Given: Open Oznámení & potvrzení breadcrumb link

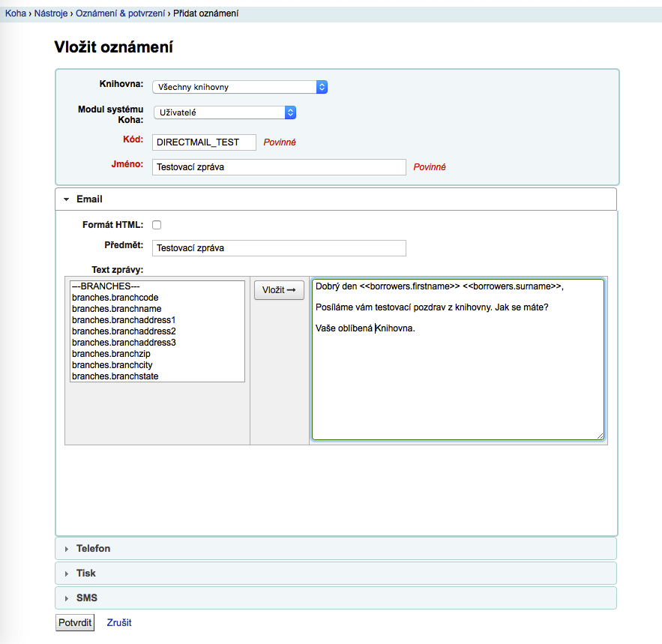Looking at the screenshot, I should [x=120, y=13].
